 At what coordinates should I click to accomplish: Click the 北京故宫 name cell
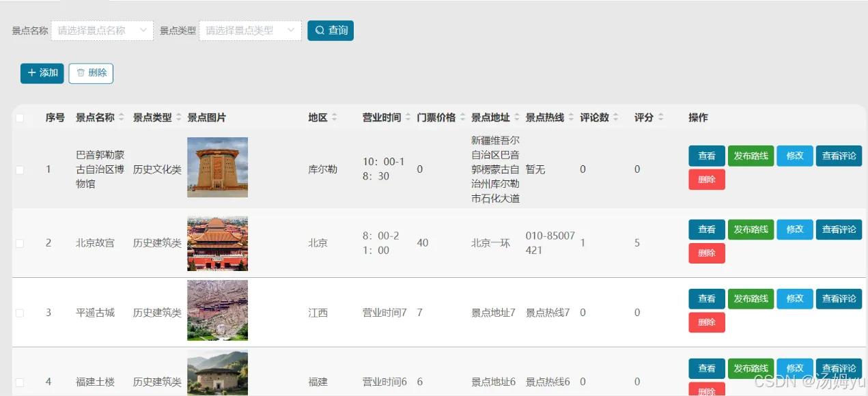click(x=95, y=243)
